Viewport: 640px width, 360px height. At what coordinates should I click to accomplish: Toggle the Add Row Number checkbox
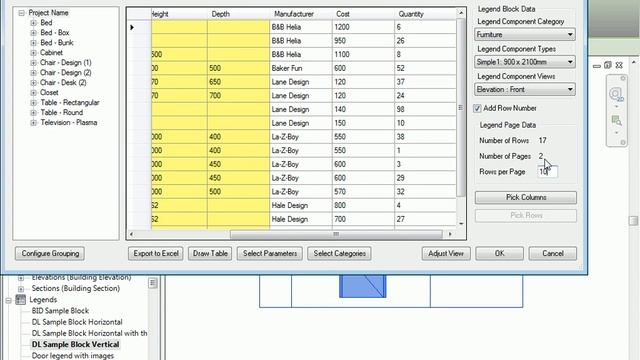(477, 108)
